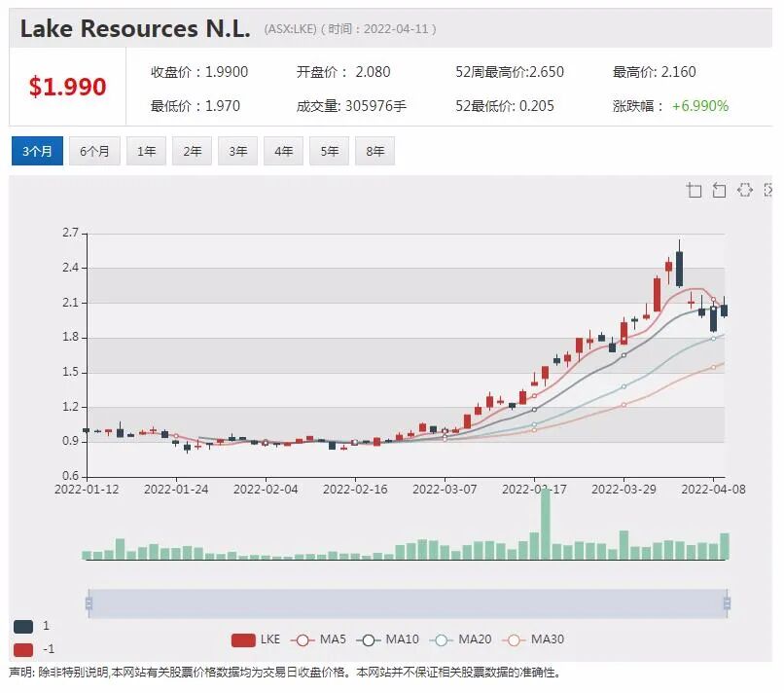The height and width of the screenshot is (693, 784).
Task: Click the 2022-04-08 x-axis date label
Action: [714, 490]
